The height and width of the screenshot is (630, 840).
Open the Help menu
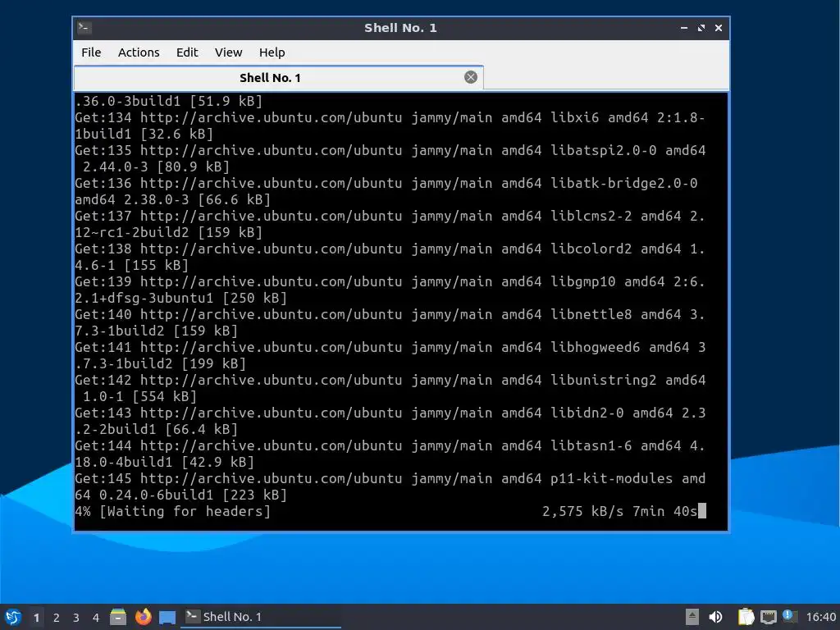click(272, 52)
